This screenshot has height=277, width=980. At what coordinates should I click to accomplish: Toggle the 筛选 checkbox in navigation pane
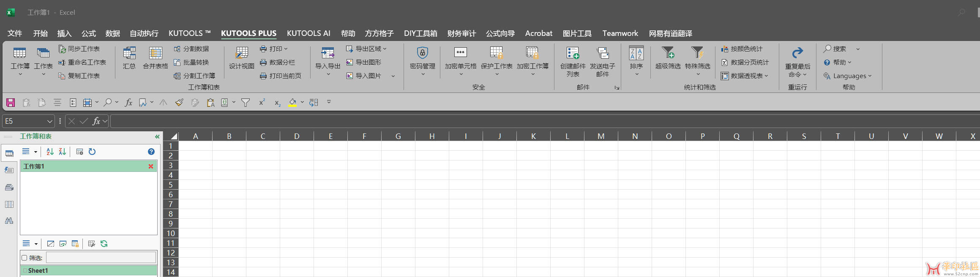25,258
